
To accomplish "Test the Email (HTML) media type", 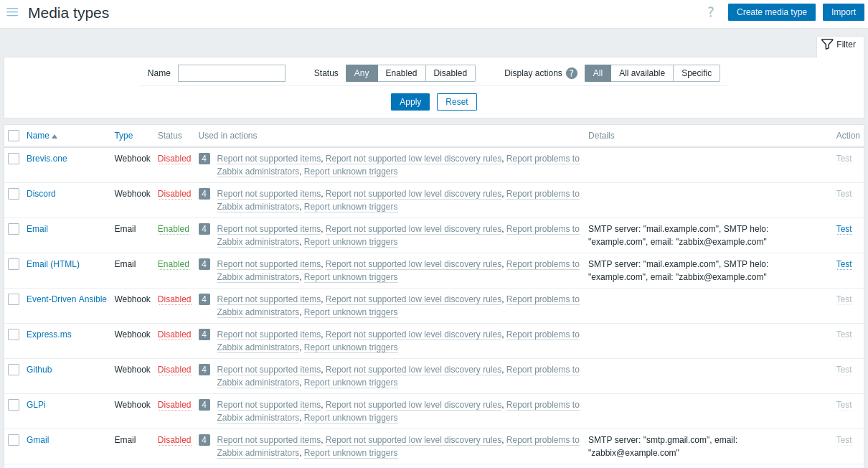I will tap(844, 264).
